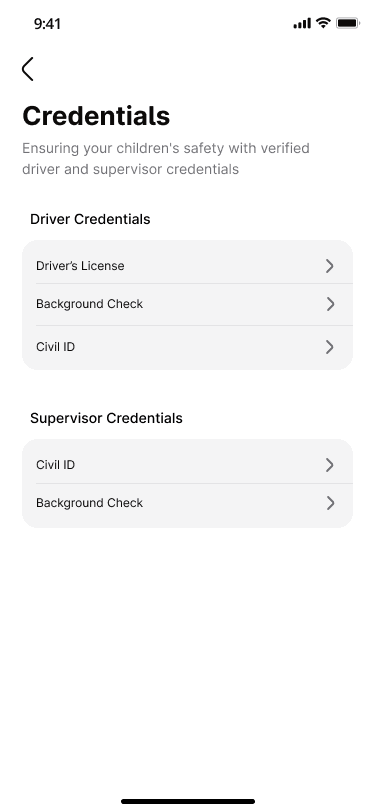Open Background Check in Driver Credentials
375x812 pixels.
(x=188, y=304)
